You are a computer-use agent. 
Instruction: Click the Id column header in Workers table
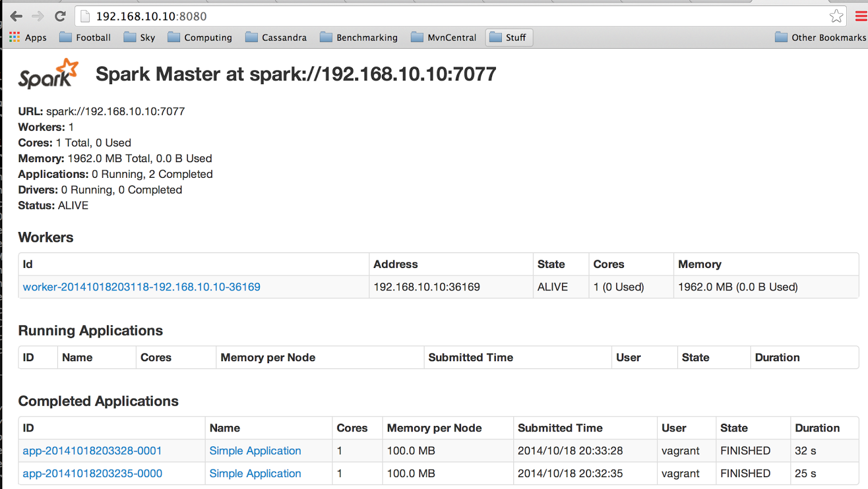pyautogui.click(x=194, y=264)
